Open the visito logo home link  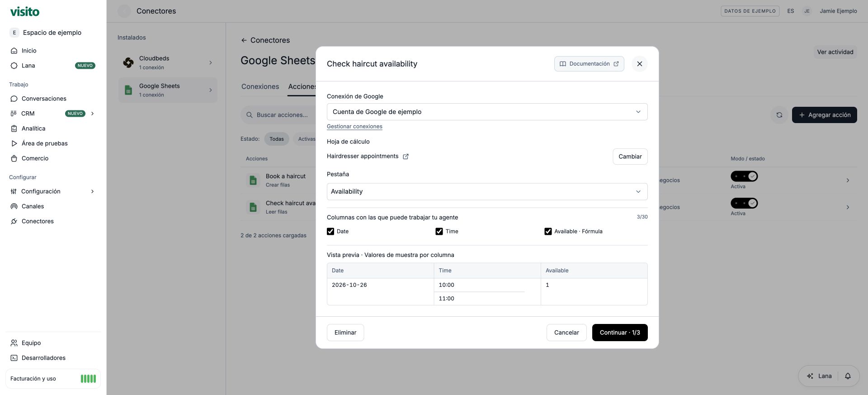25,11
